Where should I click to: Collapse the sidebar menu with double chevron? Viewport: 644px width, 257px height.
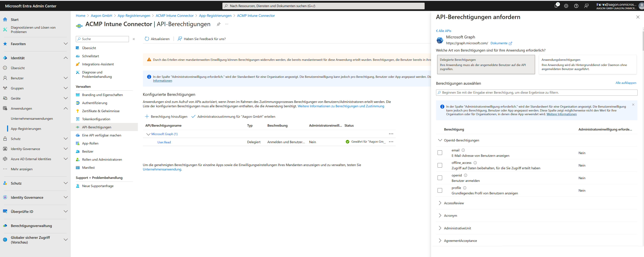coord(134,39)
